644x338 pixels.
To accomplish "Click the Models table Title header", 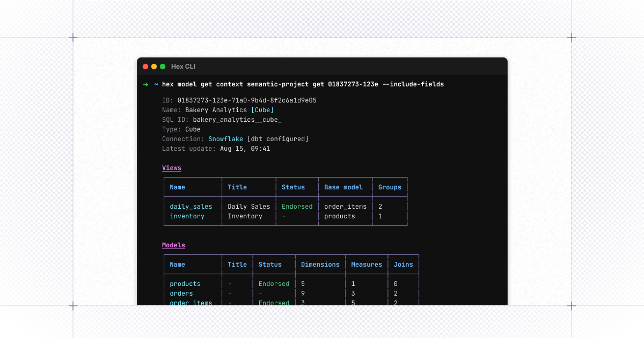I will pyautogui.click(x=237, y=264).
